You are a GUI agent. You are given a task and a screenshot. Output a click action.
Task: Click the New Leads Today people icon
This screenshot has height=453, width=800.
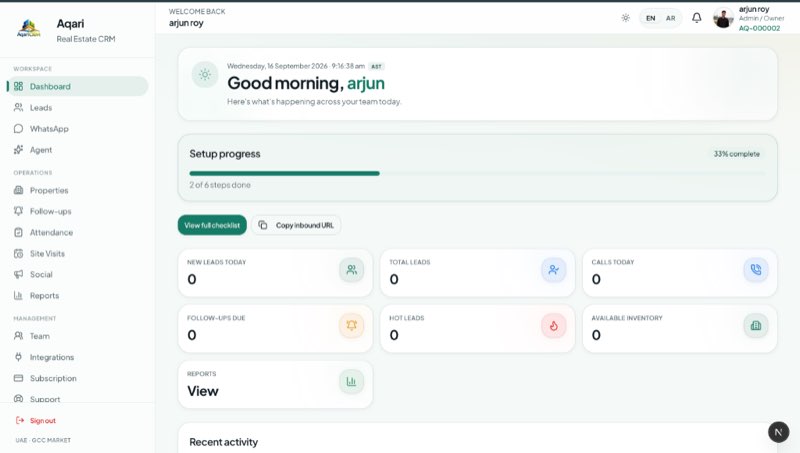(352, 270)
